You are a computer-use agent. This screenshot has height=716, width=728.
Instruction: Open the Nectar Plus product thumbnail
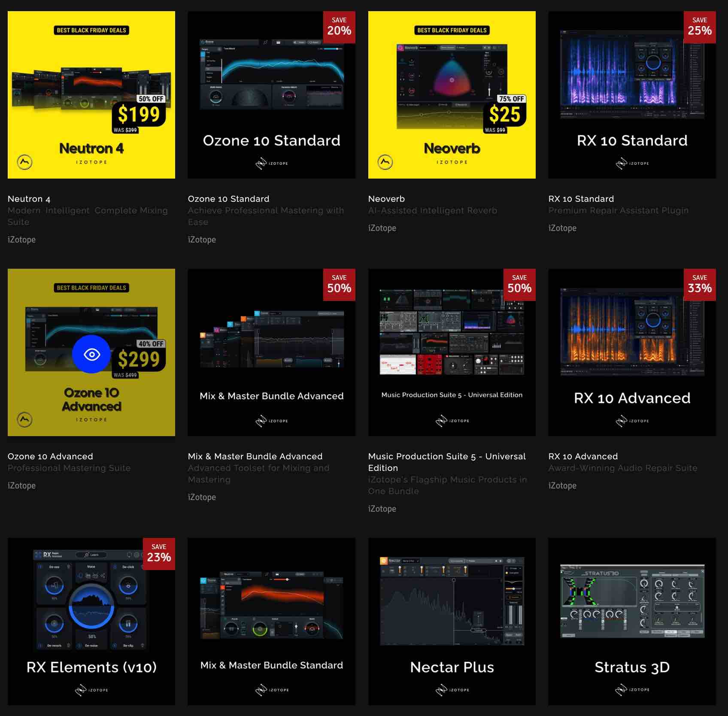point(452,621)
